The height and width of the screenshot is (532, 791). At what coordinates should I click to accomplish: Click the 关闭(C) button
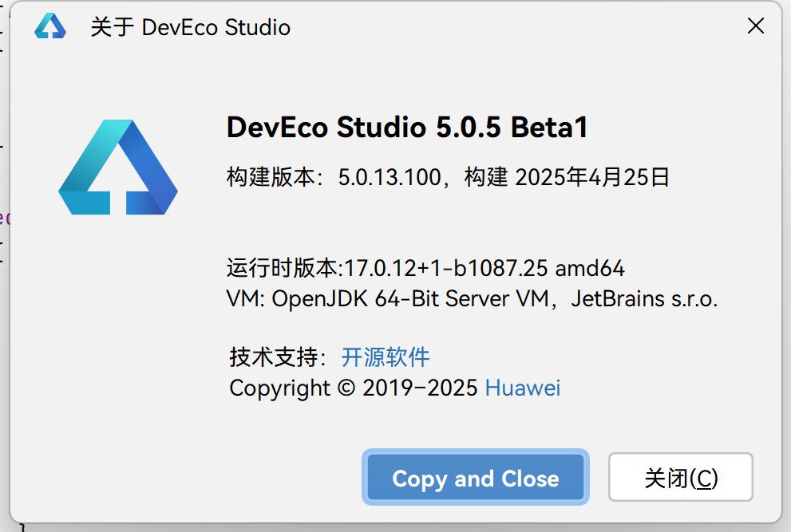click(680, 478)
